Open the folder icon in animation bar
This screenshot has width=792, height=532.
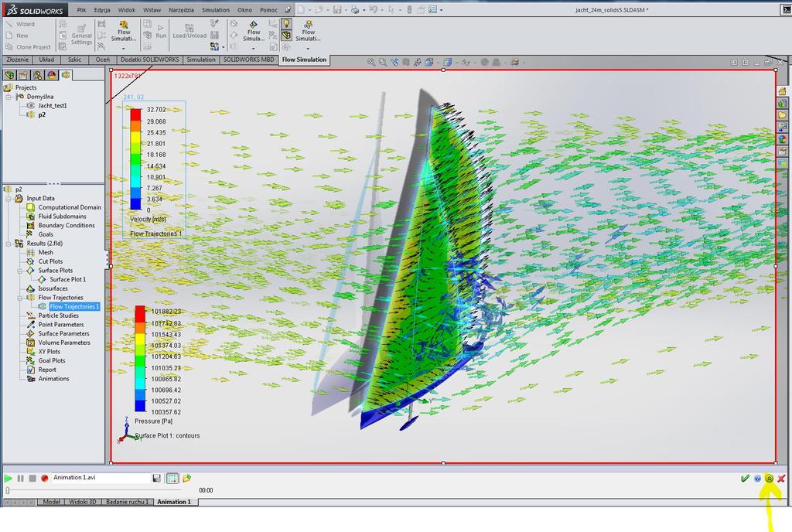(x=187, y=478)
